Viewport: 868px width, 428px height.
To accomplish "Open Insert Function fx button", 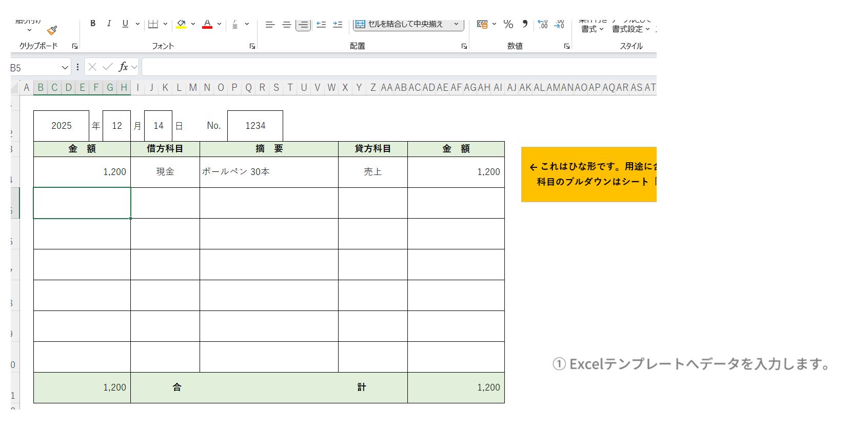I will [x=123, y=67].
